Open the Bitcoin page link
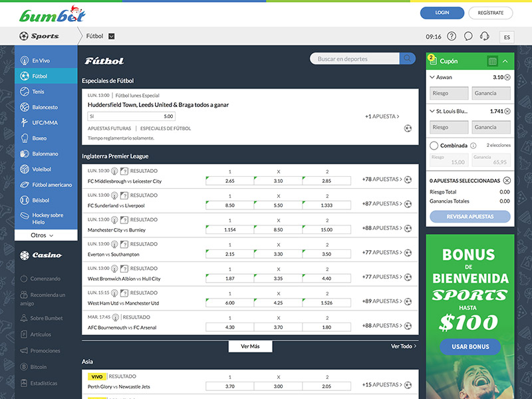The height and width of the screenshot is (399, 532). point(33,367)
